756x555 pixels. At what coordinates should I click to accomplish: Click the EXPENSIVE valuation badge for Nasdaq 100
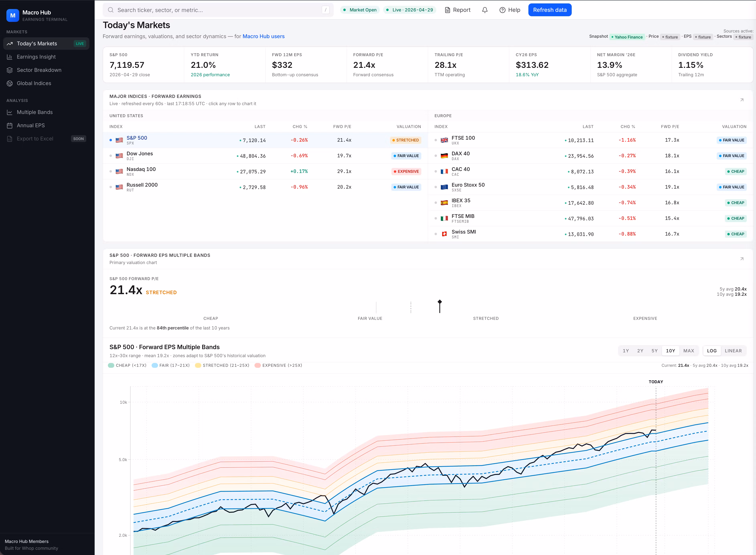pos(406,171)
